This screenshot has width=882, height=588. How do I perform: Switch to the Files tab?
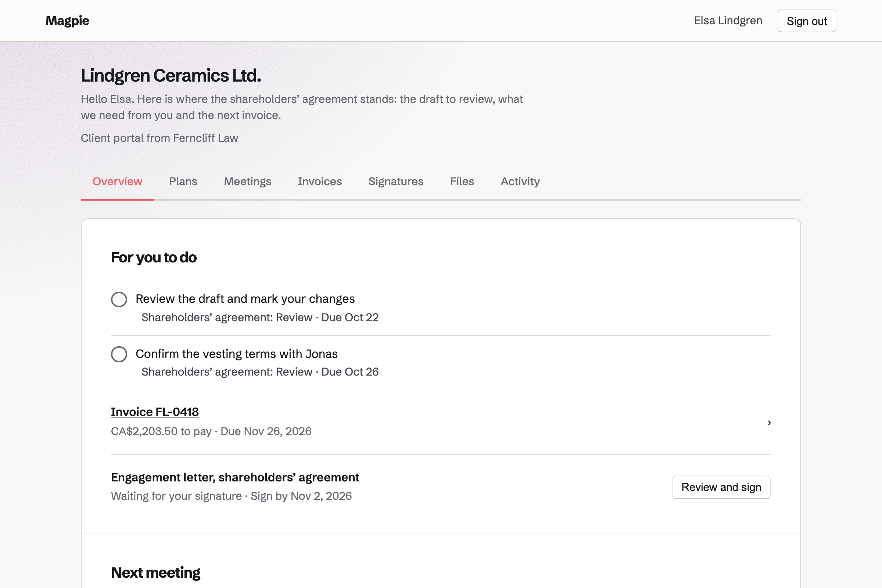[462, 182]
